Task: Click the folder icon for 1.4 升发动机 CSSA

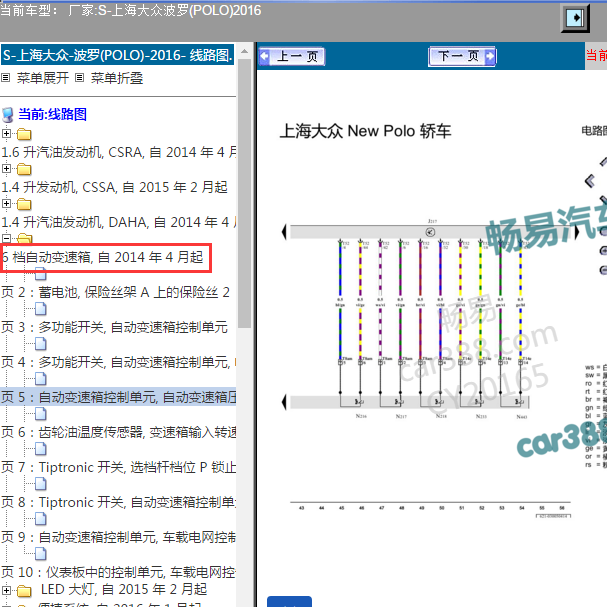Action: (x=24, y=169)
